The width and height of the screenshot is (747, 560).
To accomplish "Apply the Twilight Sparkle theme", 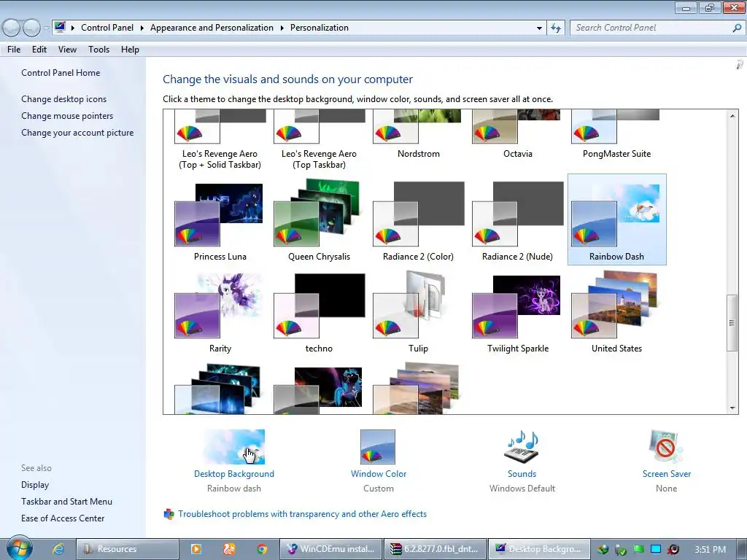I will tap(517, 312).
